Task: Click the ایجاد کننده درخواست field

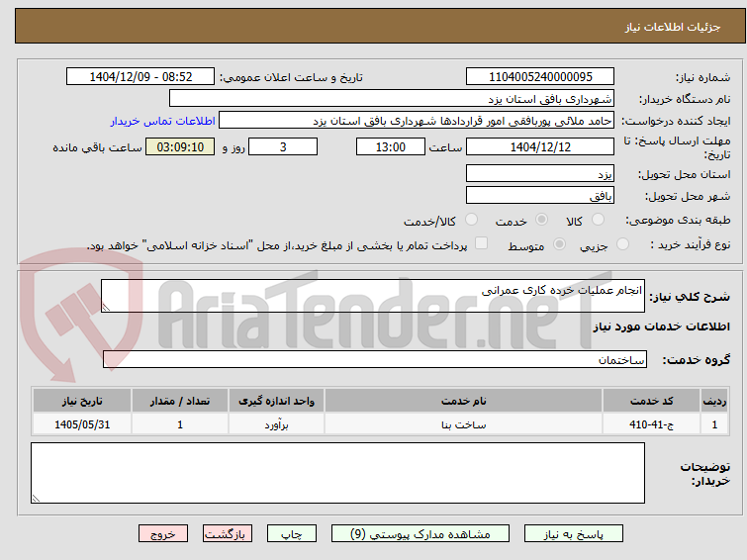Action: pyautogui.click(x=417, y=121)
